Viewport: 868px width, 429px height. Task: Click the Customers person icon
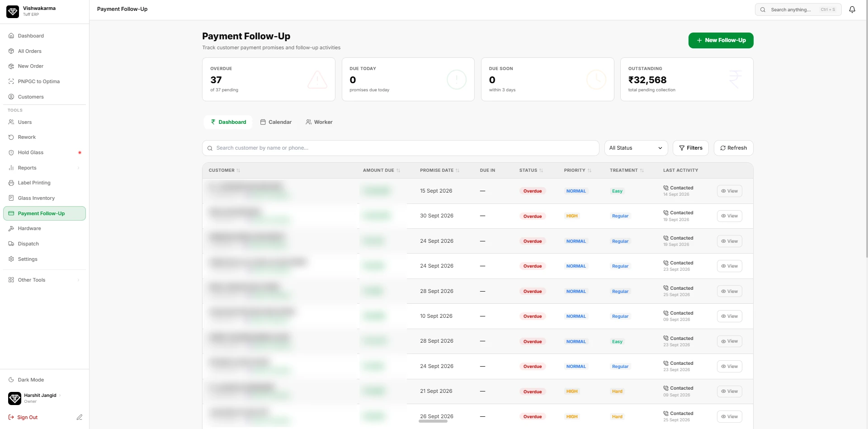(11, 97)
